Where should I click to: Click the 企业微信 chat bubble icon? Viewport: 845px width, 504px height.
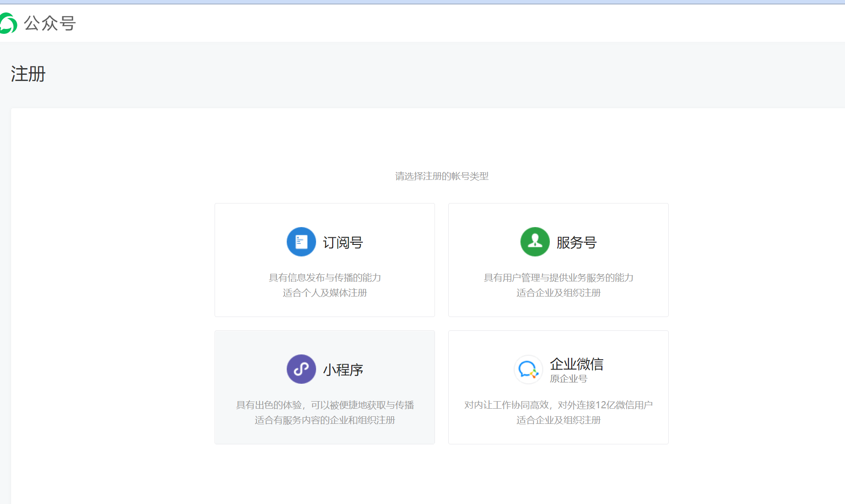pyautogui.click(x=528, y=369)
